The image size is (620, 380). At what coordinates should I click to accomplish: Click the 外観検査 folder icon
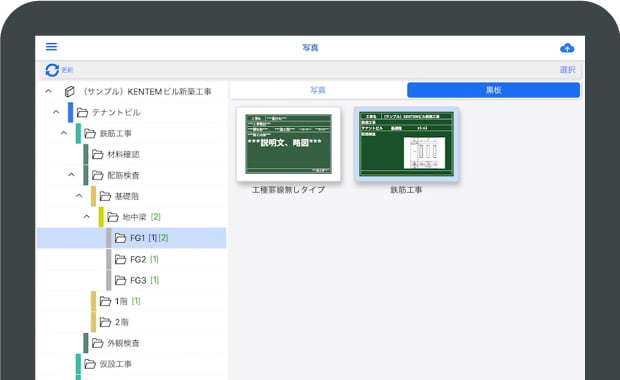tap(98, 343)
